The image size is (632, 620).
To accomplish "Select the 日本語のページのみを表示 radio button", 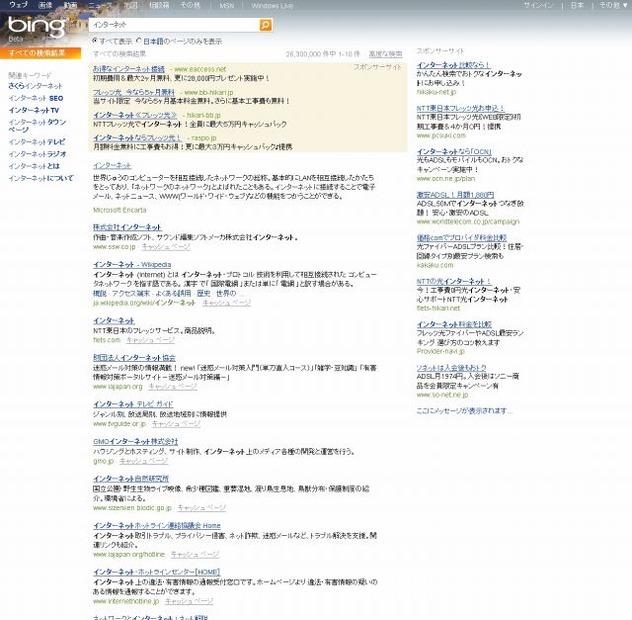I will 139,41.
